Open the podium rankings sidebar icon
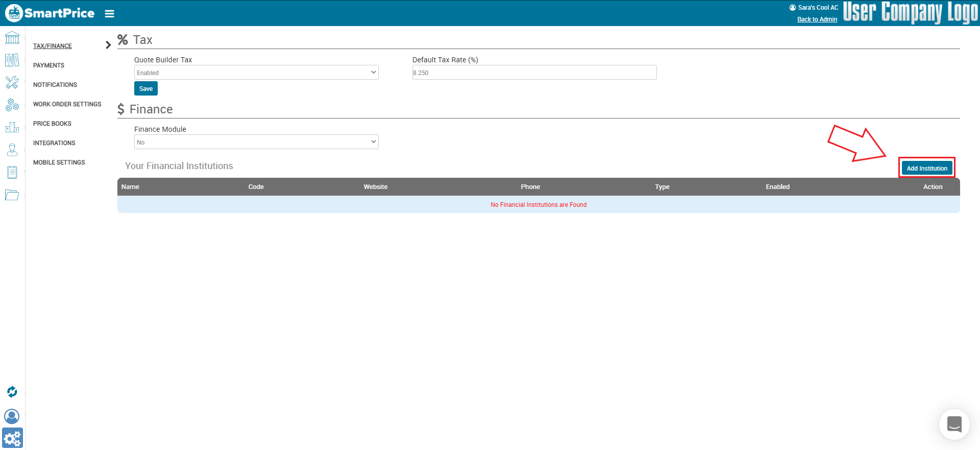The width and height of the screenshot is (980, 450). pos(12,127)
